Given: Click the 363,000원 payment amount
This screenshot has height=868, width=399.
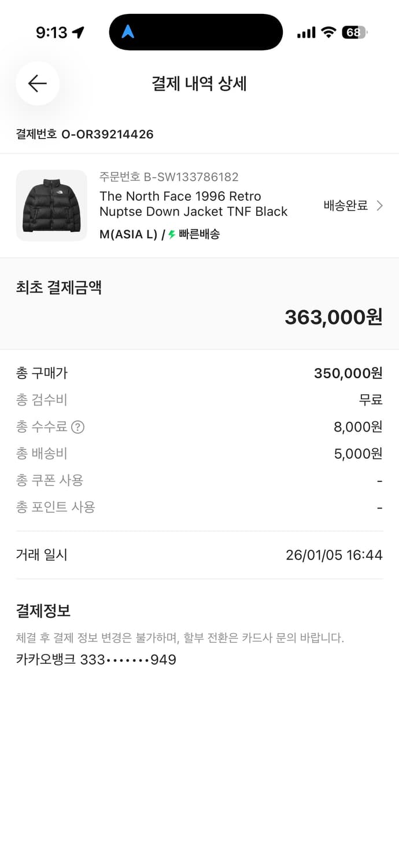Looking at the screenshot, I should (x=334, y=317).
